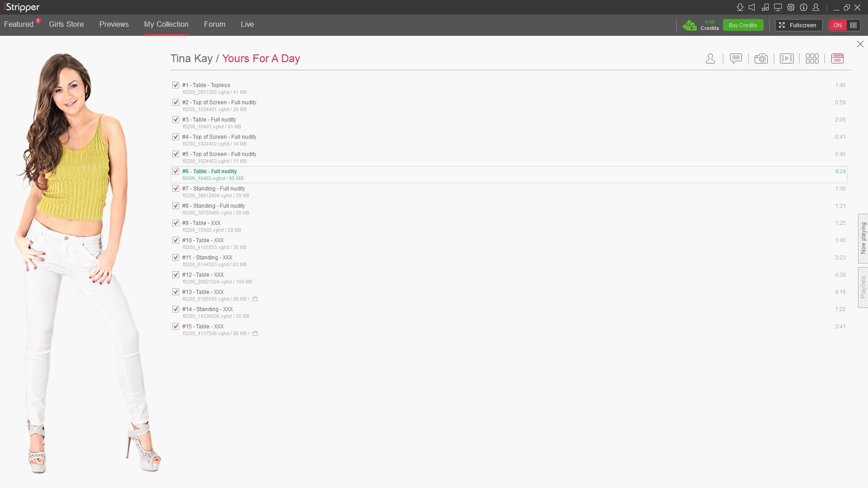868x488 pixels.
Task: Toggle checkbox for clip #12 Table - XXX
Action: [176, 275]
